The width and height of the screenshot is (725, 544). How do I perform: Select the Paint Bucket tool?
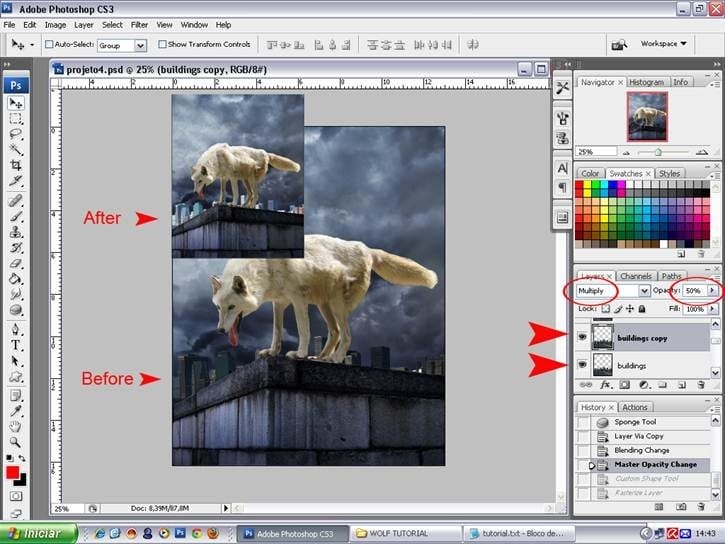pos(16,279)
